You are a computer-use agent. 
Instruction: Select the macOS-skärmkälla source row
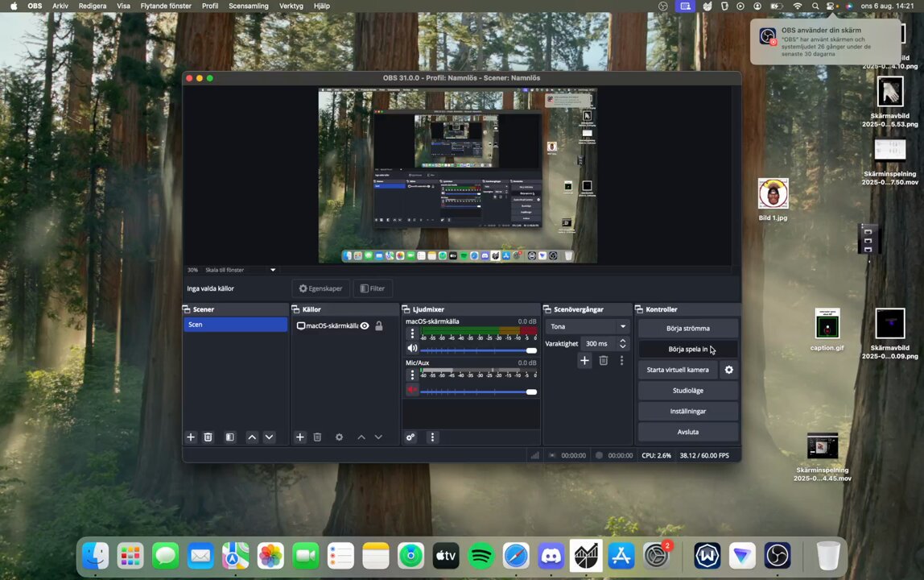tap(345, 325)
